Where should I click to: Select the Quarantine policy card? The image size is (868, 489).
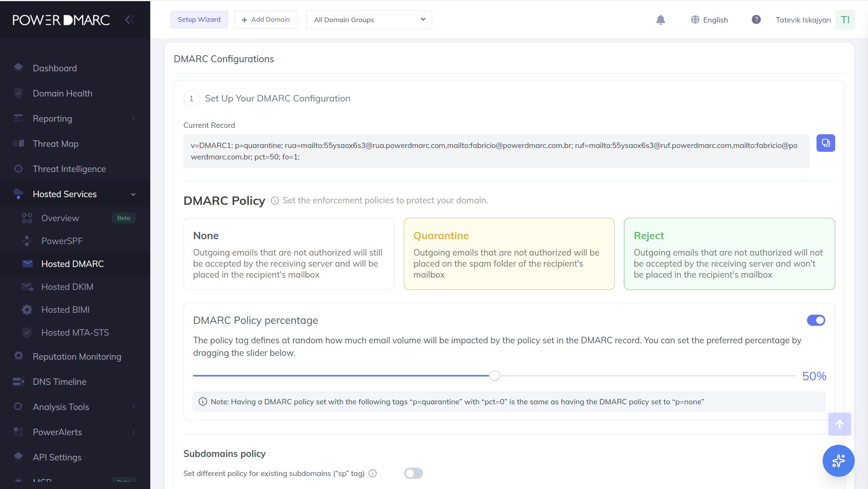(509, 254)
